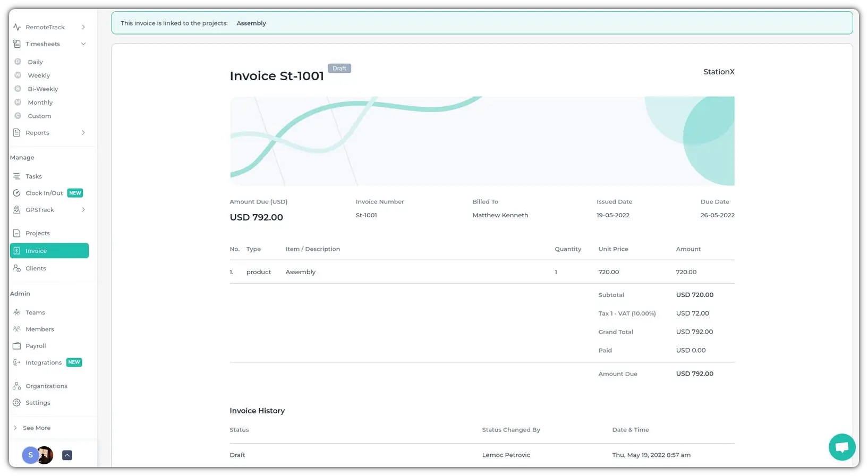
Task: Click the Tasks list icon in sidebar
Action: click(16, 176)
